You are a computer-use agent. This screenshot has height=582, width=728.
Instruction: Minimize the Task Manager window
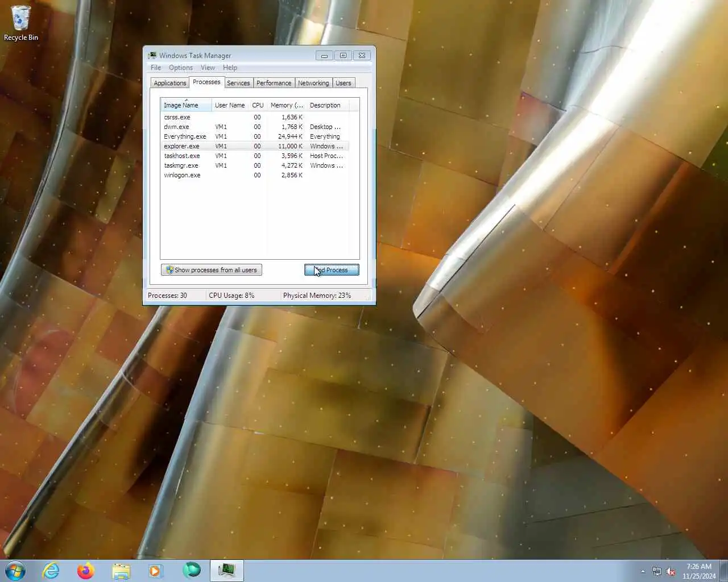324,55
